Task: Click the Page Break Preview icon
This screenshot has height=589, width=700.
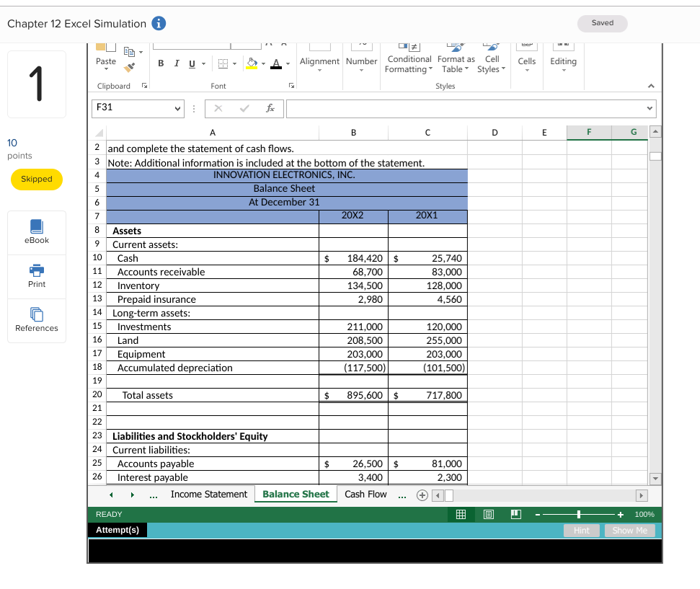Action: click(515, 513)
